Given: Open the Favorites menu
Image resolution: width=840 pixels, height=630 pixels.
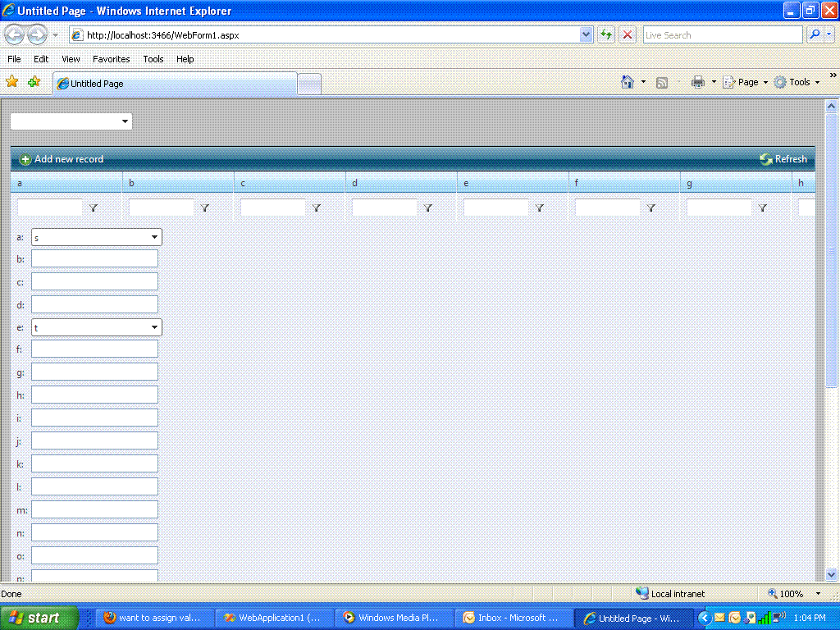Looking at the screenshot, I should pos(111,59).
